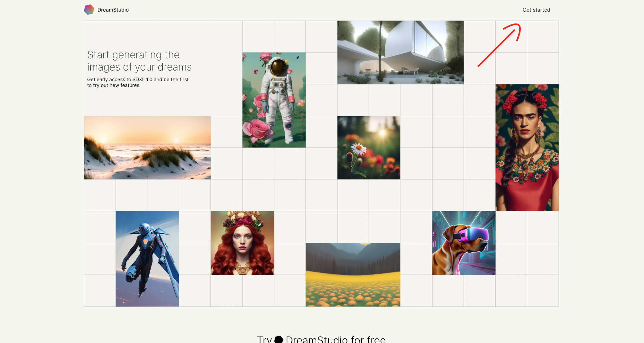
Task: Click the black hexagon icon beside DreamStudio for free
Action: (279, 339)
